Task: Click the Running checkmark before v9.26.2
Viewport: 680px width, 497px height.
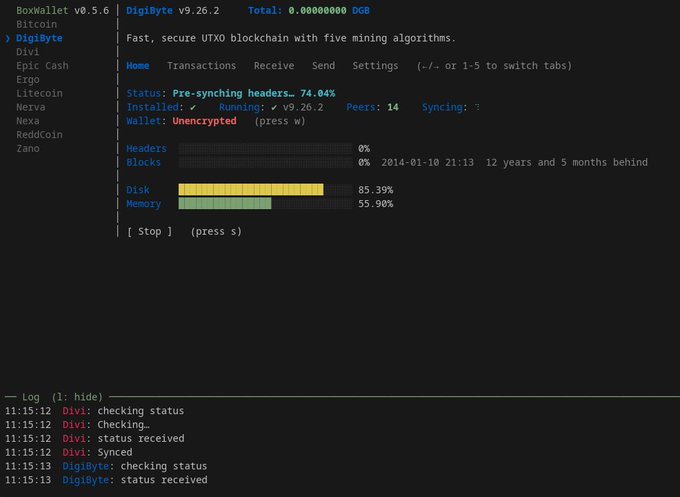Action: pos(274,107)
